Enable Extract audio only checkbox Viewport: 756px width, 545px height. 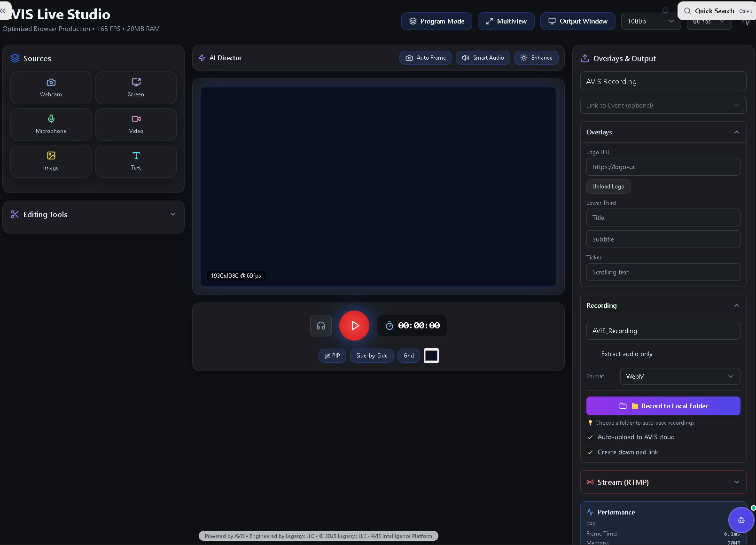tap(594, 354)
